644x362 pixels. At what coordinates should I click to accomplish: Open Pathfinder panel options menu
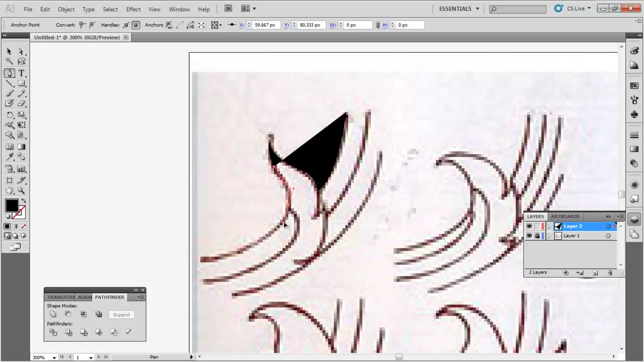coord(141,297)
